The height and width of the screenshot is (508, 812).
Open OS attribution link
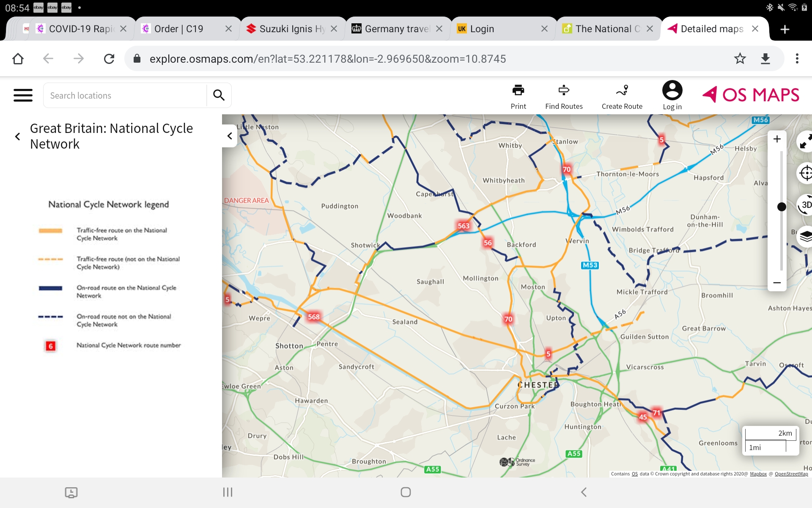(x=634, y=474)
